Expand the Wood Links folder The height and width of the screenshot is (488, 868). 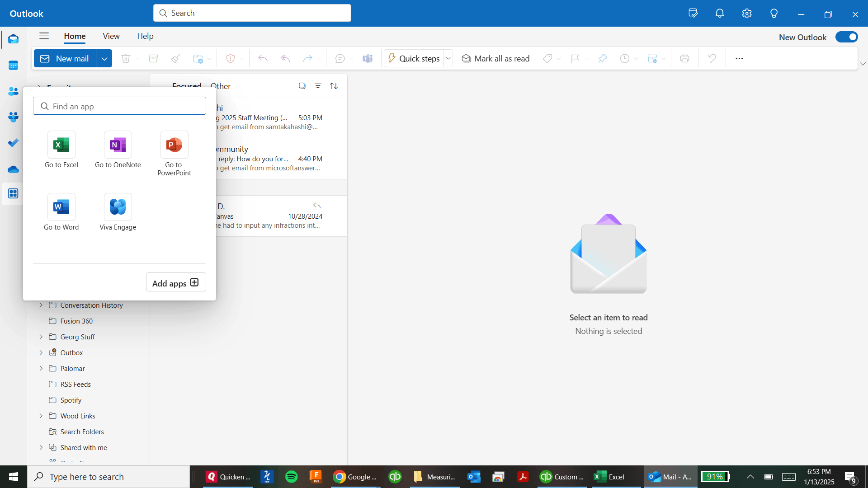click(x=41, y=416)
